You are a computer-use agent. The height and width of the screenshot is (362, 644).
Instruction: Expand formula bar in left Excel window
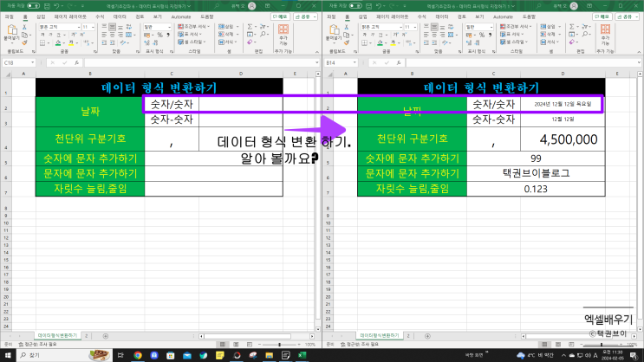(316, 63)
